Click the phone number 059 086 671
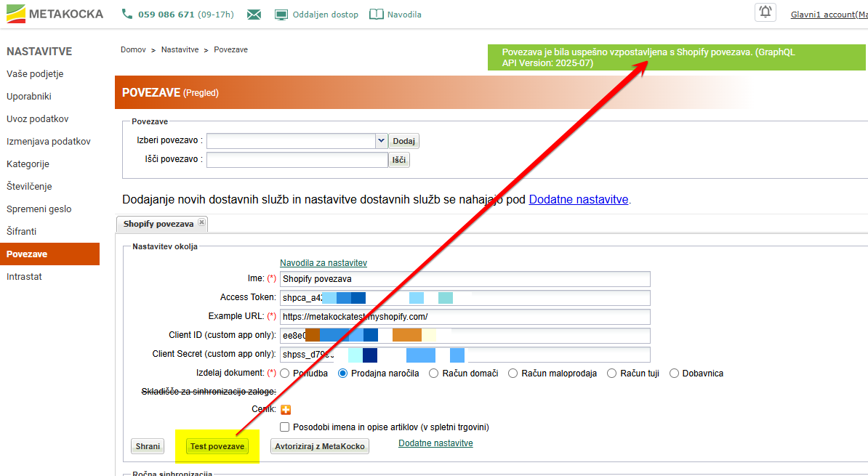The image size is (868, 476). (x=166, y=15)
